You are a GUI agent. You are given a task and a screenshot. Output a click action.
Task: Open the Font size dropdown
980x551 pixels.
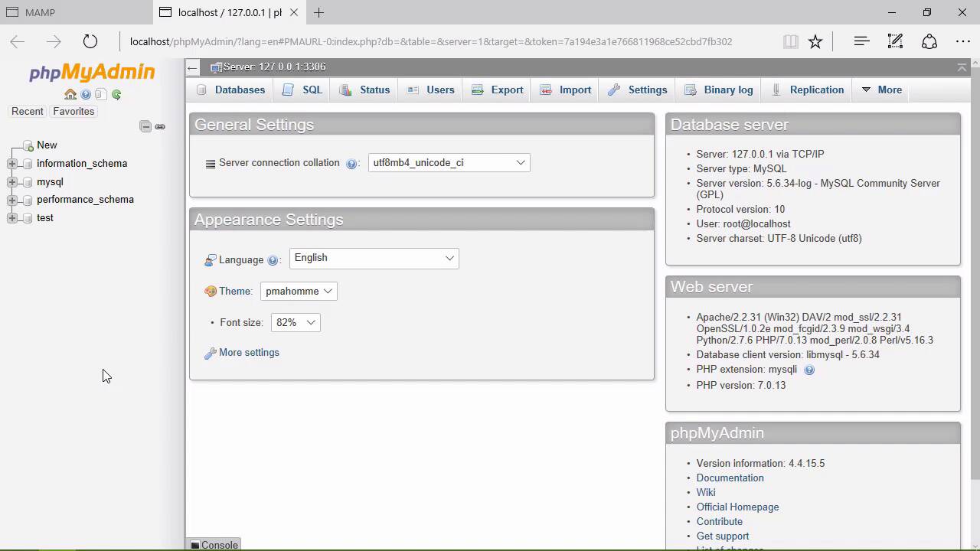[x=296, y=322]
